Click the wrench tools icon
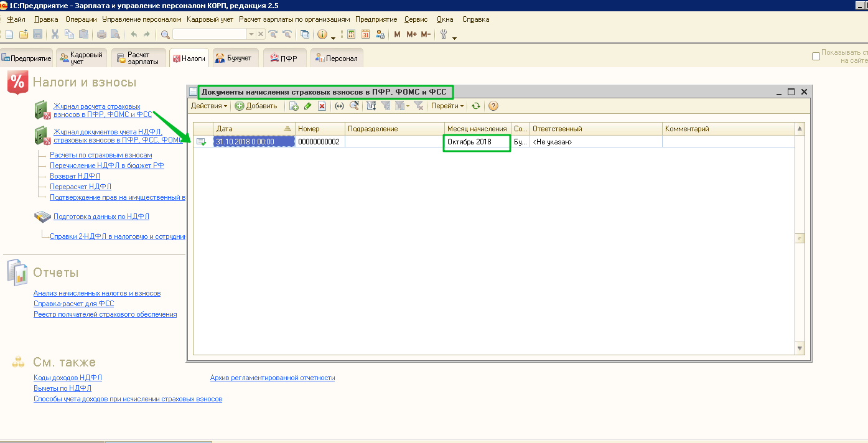868x443 pixels. 444,34
